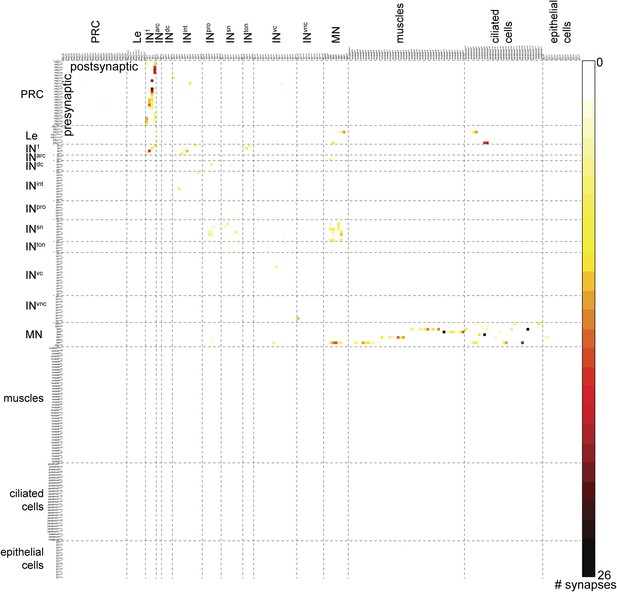Click the 'postsynaptic' axis title
Image resolution: width=617 pixels, height=592 pixels.
tap(104, 67)
